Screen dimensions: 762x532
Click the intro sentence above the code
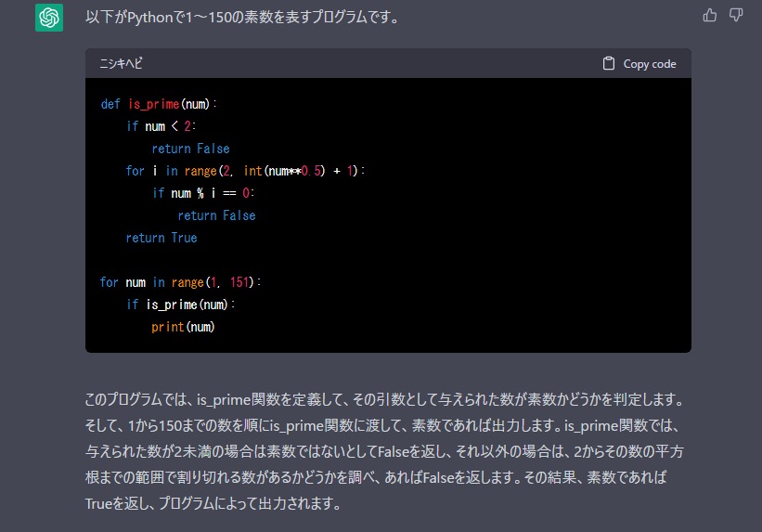coord(241,18)
